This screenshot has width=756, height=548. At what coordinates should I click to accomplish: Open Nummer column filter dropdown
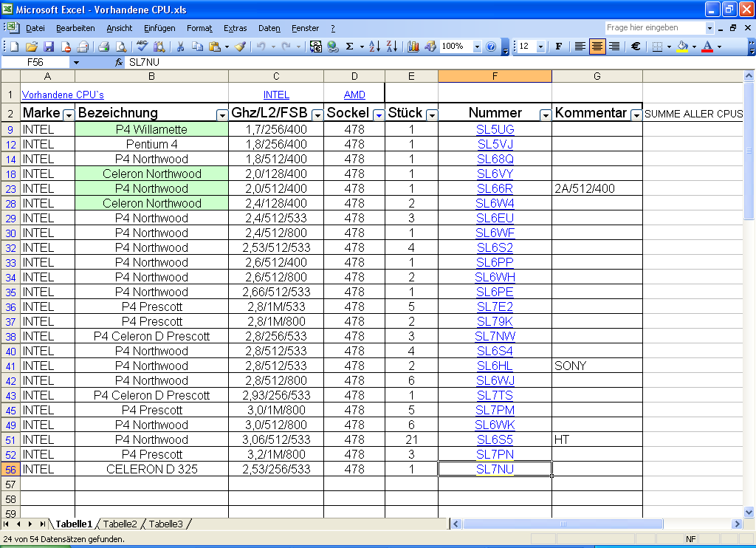coord(546,115)
